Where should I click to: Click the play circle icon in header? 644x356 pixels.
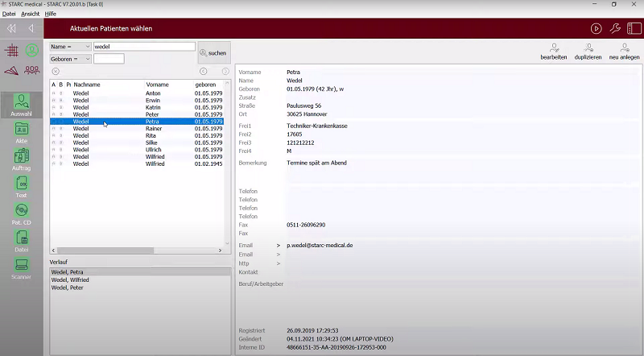596,28
